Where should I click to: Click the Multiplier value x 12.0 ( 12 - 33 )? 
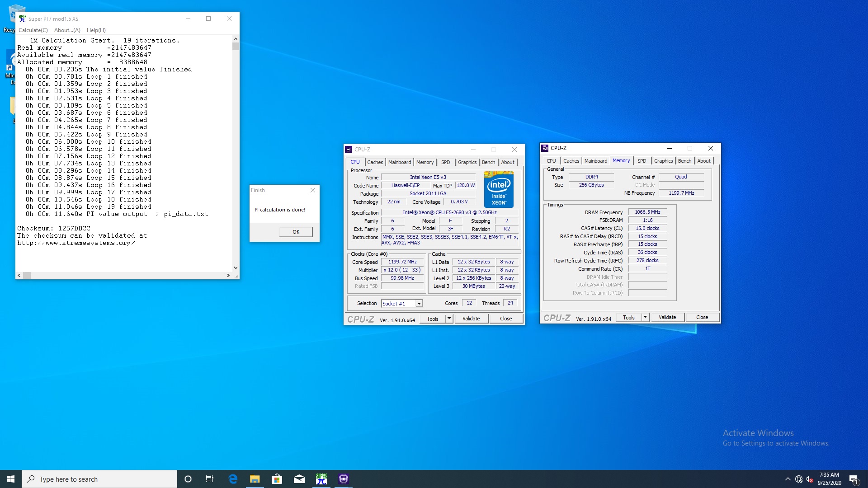click(402, 270)
